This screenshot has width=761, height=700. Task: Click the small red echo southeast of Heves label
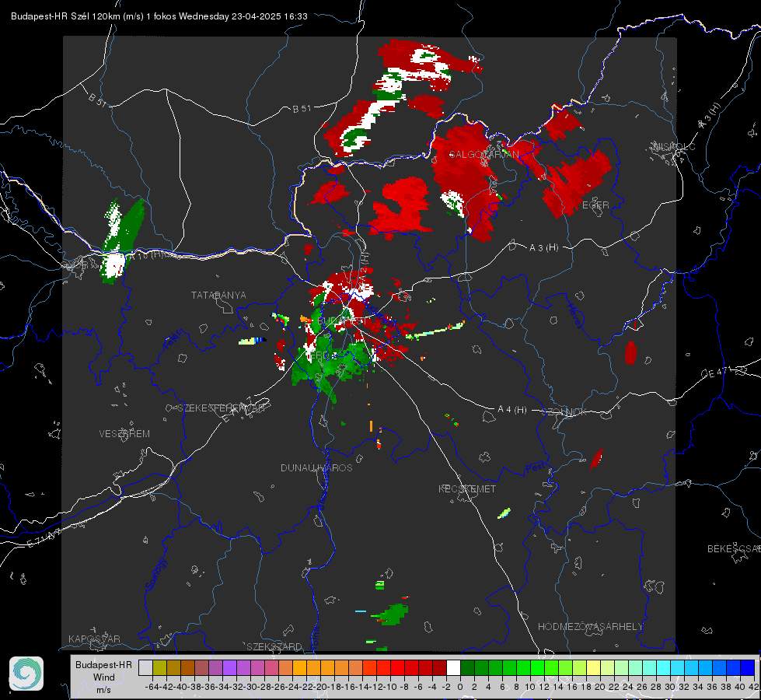point(630,352)
